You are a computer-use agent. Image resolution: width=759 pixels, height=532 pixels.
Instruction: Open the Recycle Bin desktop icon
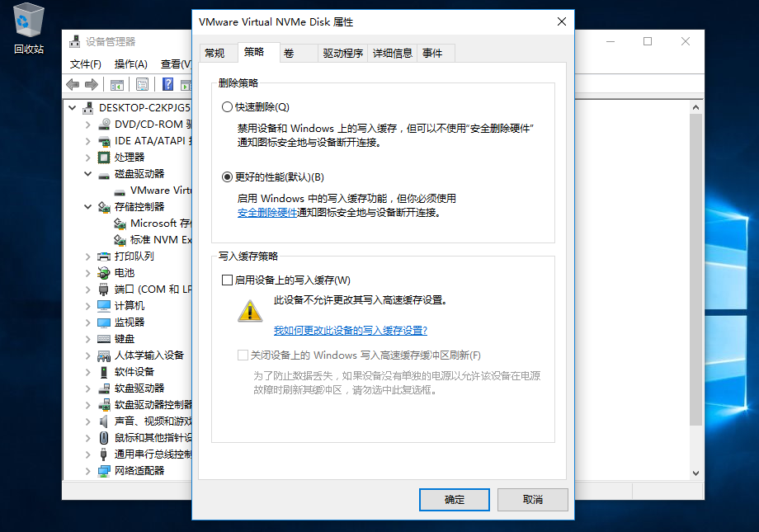click(x=29, y=28)
